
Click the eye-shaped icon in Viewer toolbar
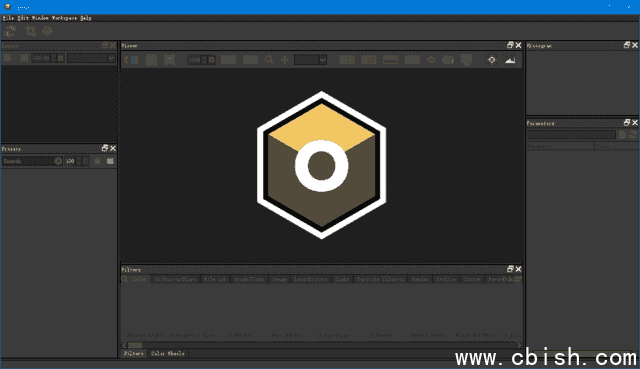(x=431, y=60)
